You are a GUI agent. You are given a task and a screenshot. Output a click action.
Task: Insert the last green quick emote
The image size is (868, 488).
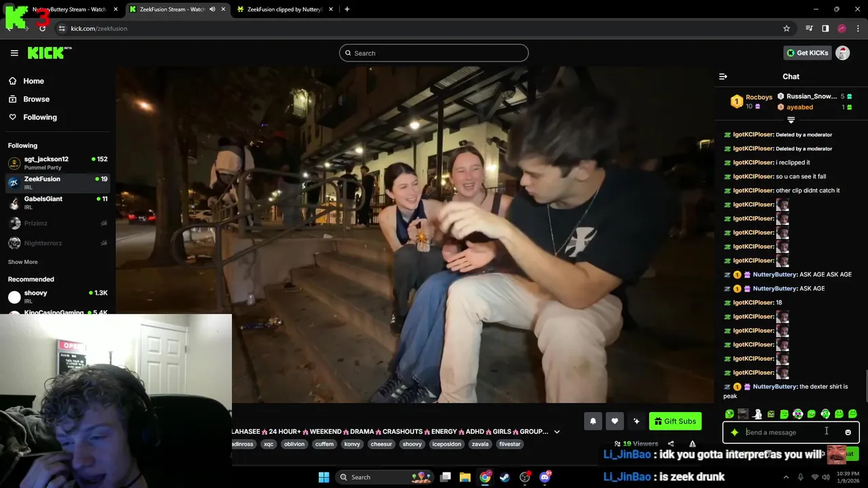click(852, 414)
